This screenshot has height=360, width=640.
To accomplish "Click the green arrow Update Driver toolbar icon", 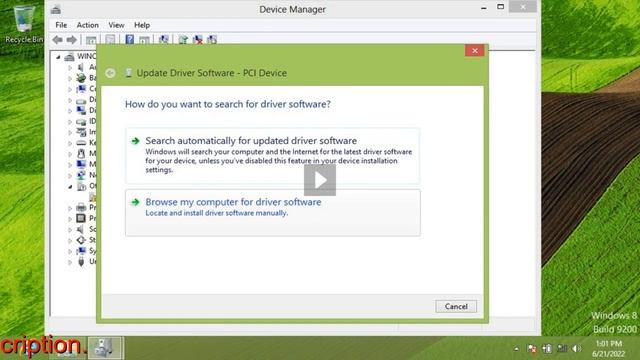I will (183, 40).
